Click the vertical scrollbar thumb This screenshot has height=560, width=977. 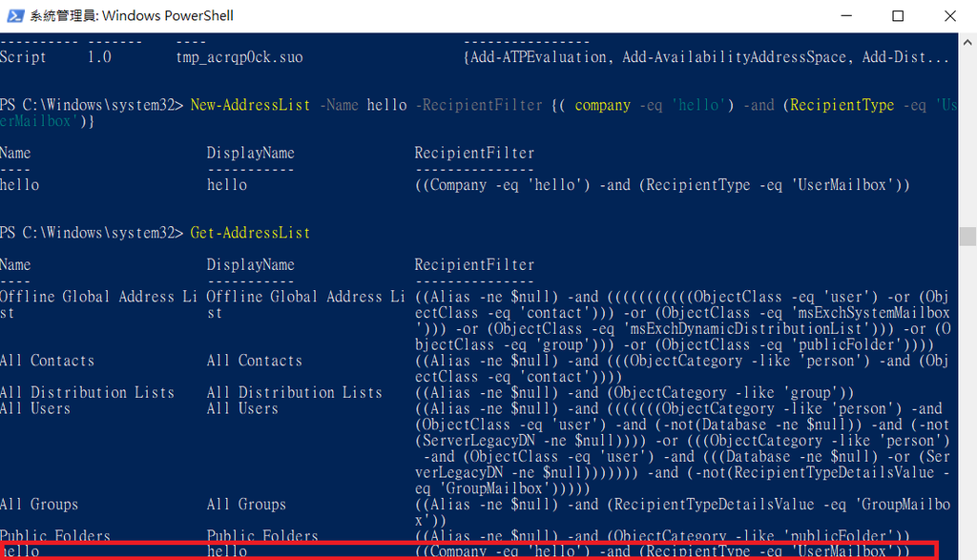point(968,236)
